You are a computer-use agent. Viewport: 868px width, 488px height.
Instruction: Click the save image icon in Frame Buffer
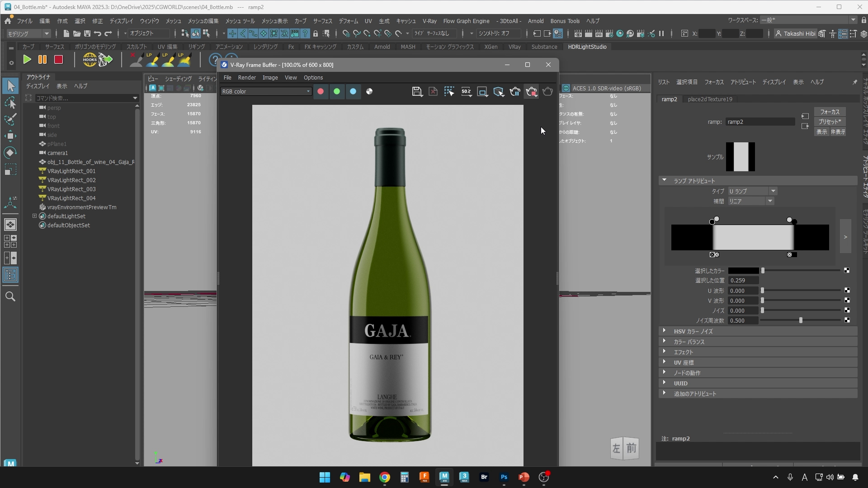417,92
